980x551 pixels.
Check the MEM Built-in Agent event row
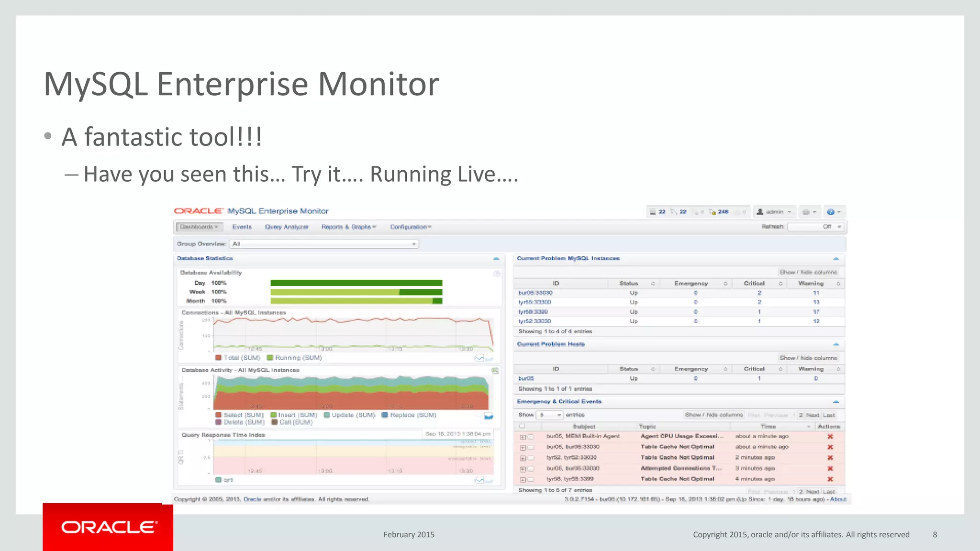[x=531, y=437]
